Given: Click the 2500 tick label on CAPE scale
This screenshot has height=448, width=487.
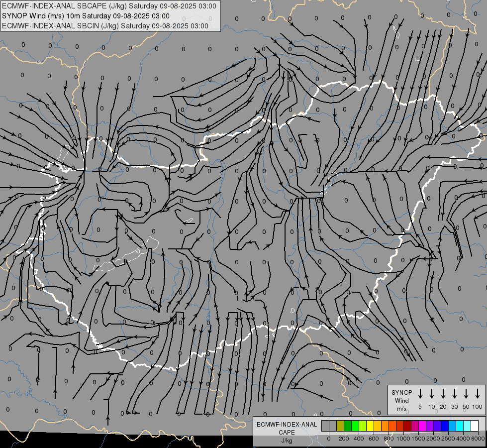Looking at the screenshot, I should [448, 439].
